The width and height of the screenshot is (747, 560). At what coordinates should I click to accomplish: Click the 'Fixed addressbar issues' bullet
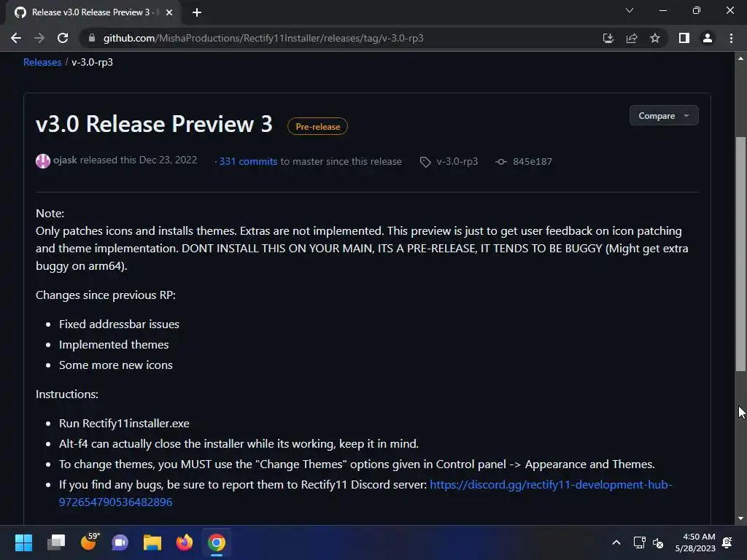pyautogui.click(x=119, y=324)
